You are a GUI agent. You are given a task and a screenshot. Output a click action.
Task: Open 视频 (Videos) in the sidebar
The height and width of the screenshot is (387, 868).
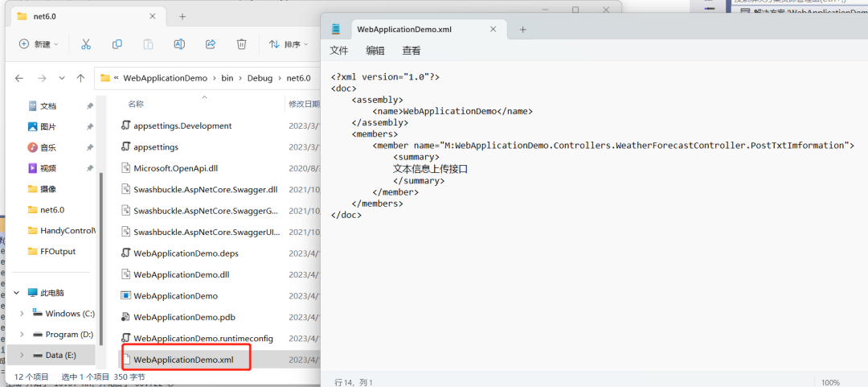(x=48, y=168)
